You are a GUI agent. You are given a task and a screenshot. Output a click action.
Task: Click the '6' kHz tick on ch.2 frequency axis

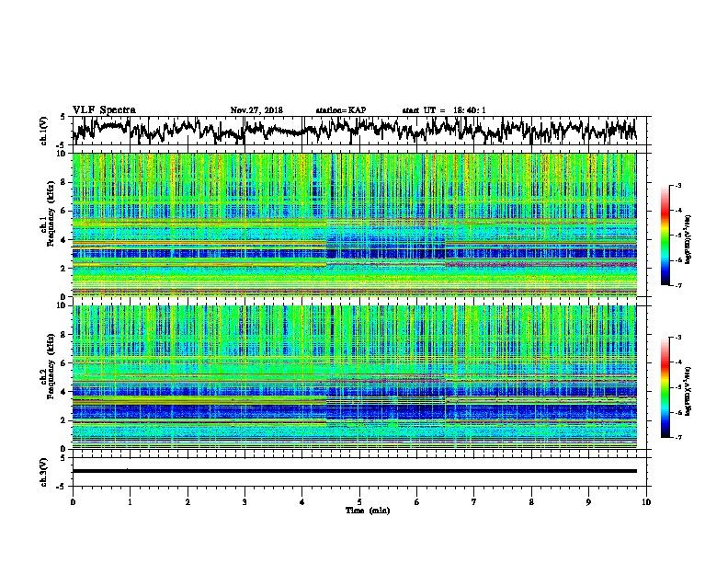(65, 363)
